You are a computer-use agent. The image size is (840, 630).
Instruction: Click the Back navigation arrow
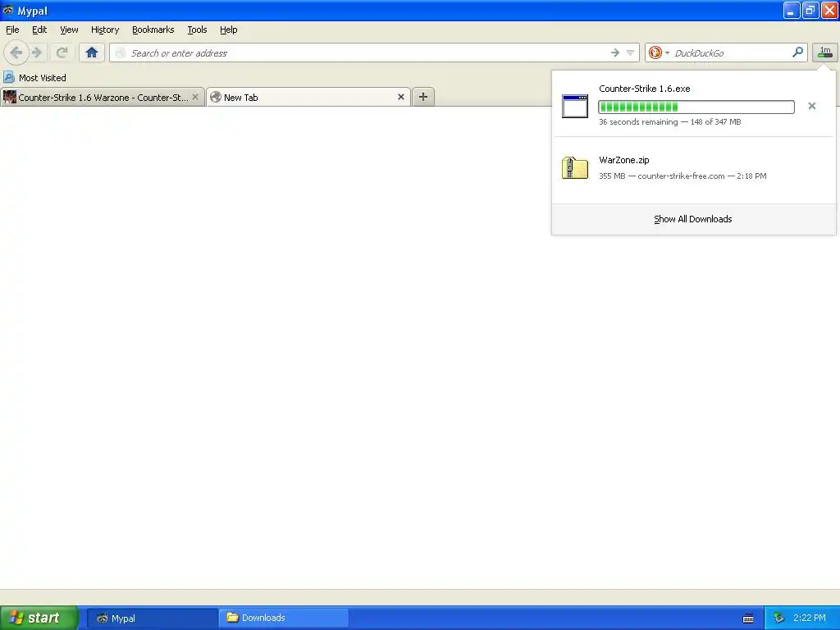(16, 52)
